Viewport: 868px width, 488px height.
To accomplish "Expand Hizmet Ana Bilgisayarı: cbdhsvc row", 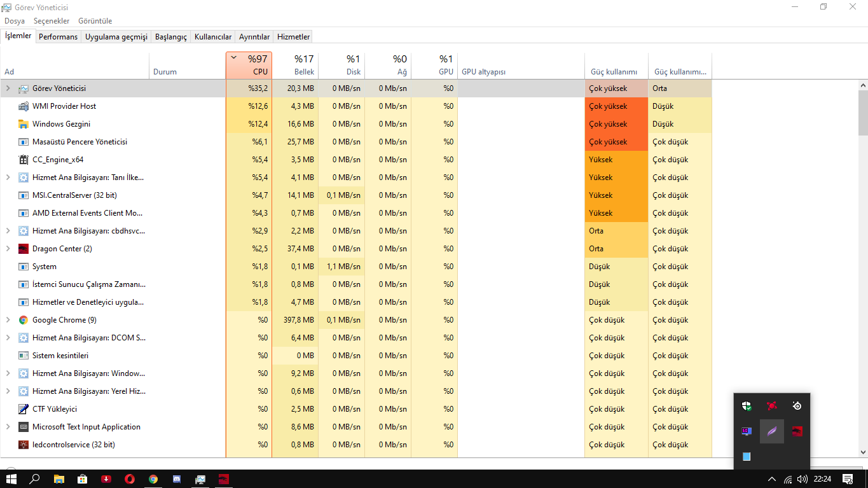I will (x=8, y=231).
